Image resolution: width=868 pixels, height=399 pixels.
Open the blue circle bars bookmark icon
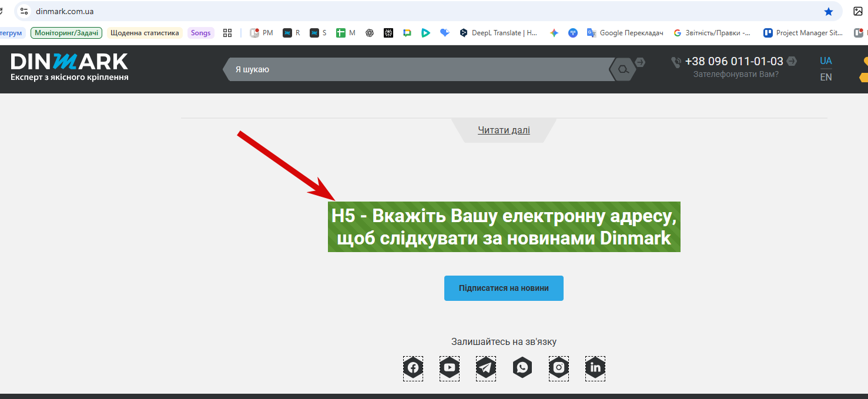tap(573, 33)
